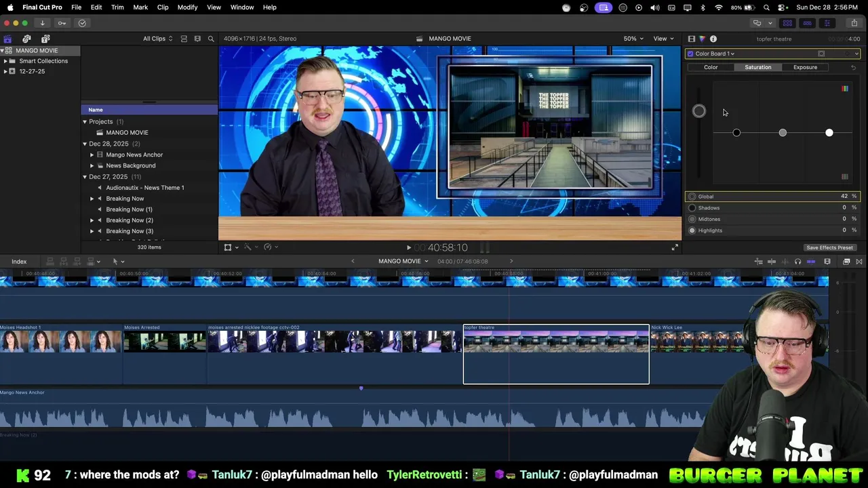
Task: Select the Moises Arrested timeline clip
Action: coord(165,354)
